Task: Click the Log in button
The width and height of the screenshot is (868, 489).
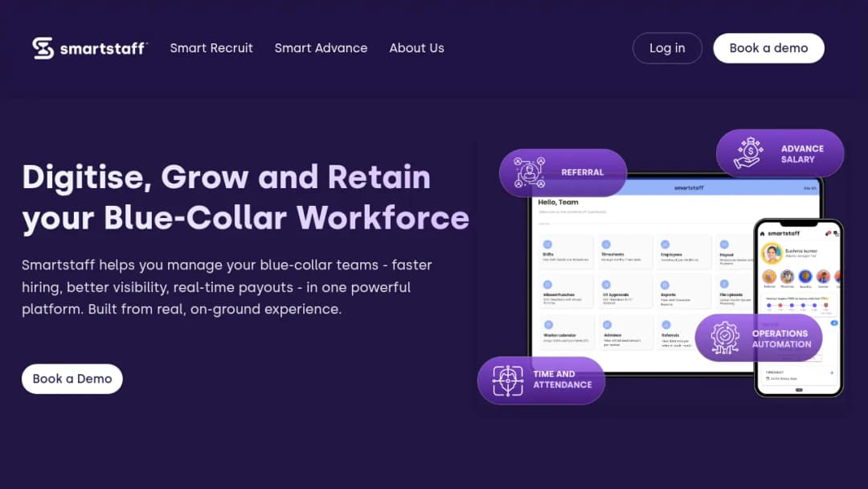Action: tap(667, 48)
